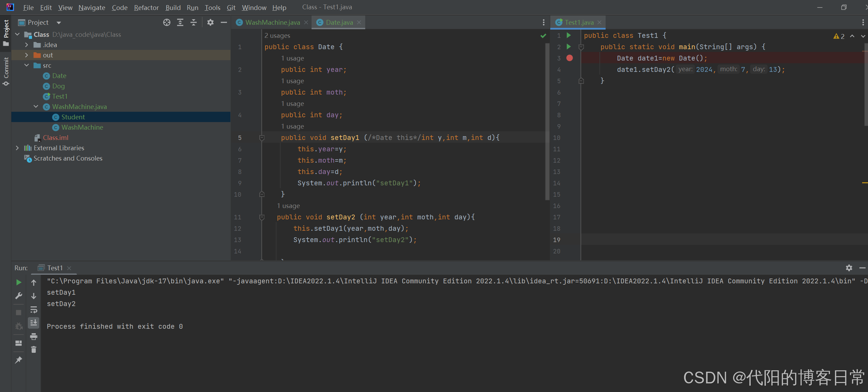Click the '2 usages' hint above Date class
This screenshot has height=392, width=868.
click(x=277, y=35)
